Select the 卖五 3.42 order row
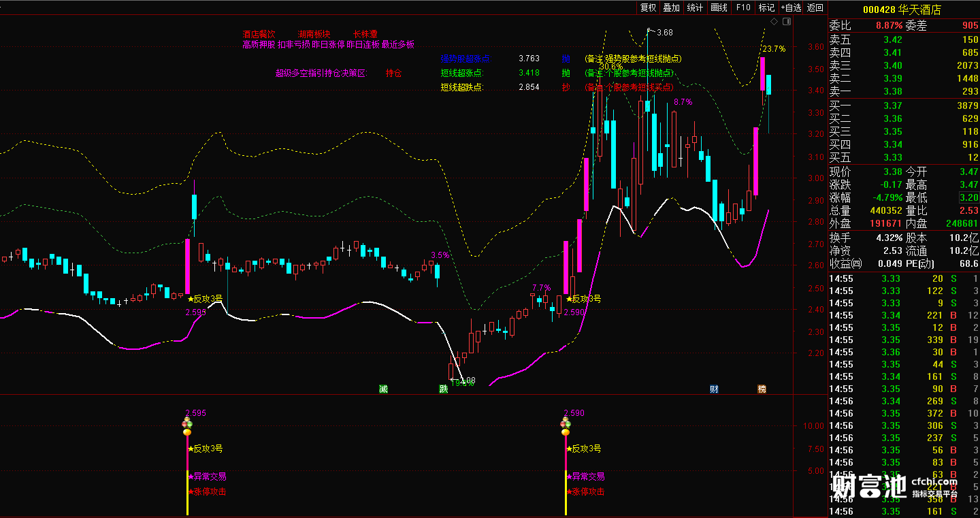This screenshot has width=980, height=518. coord(904,39)
